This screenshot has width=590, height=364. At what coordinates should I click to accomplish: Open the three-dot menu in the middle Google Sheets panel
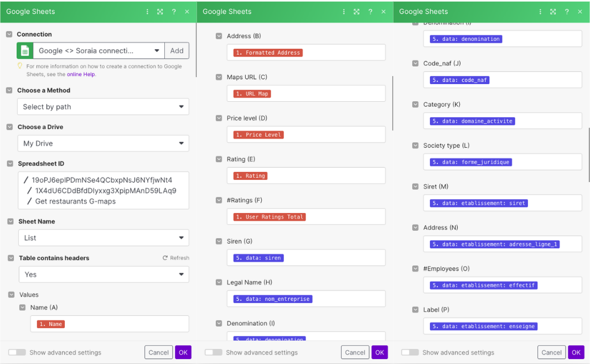(x=344, y=12)
